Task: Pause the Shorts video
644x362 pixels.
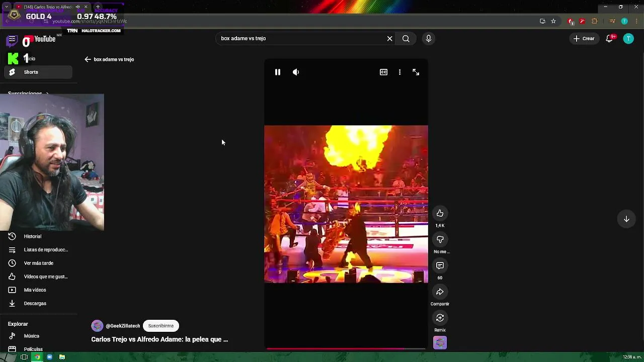Action: tap(277, 72)
